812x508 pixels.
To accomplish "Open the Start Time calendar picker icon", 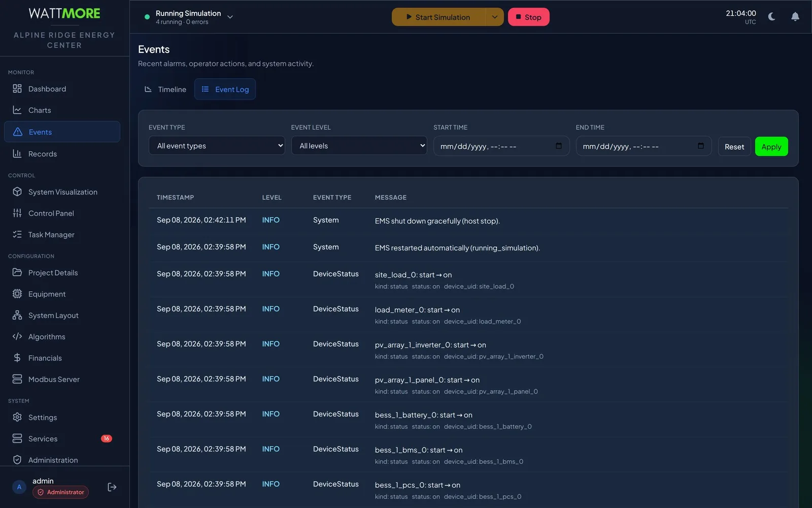I will coord(559,146).
